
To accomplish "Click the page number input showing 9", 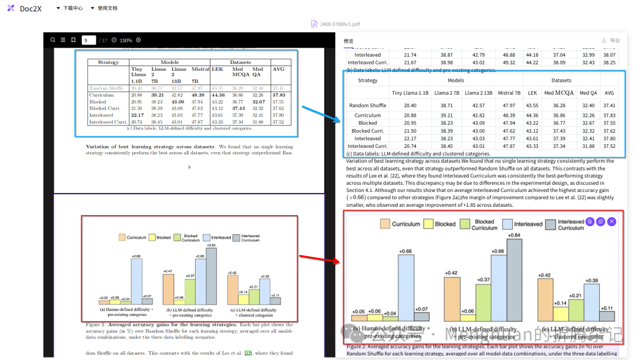I will (x=88, y=40).
